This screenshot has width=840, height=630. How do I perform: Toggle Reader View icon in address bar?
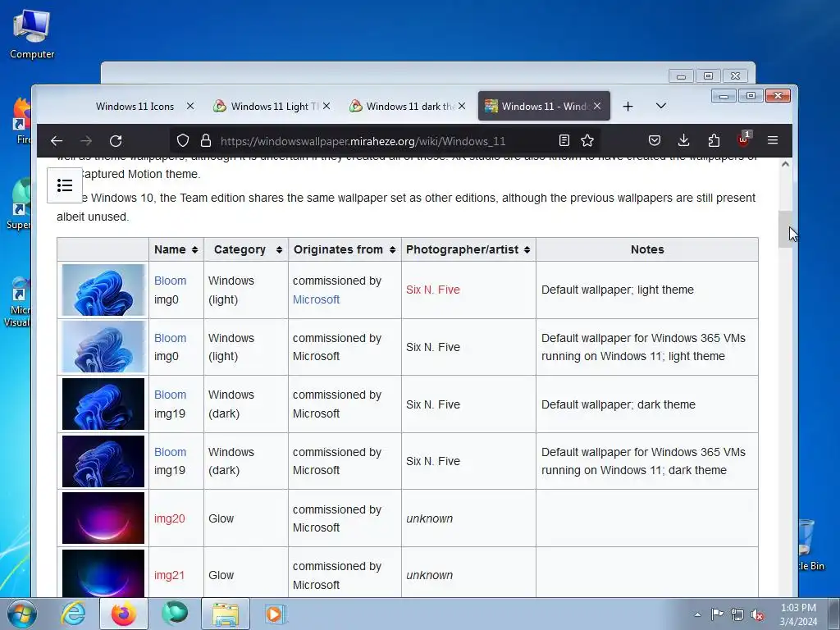(564, 140)
